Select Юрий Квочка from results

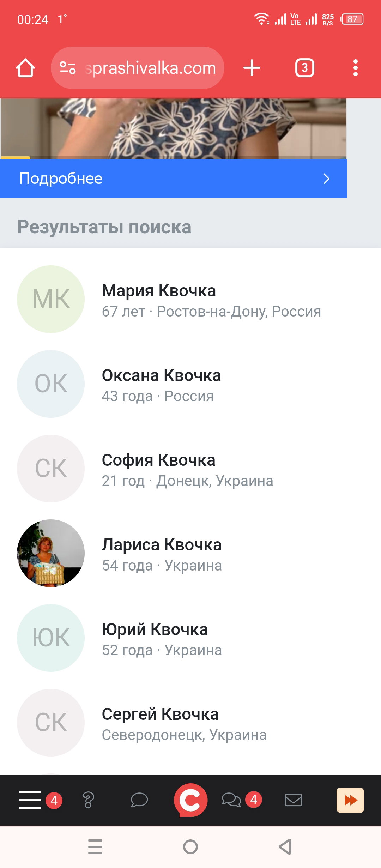190,638
